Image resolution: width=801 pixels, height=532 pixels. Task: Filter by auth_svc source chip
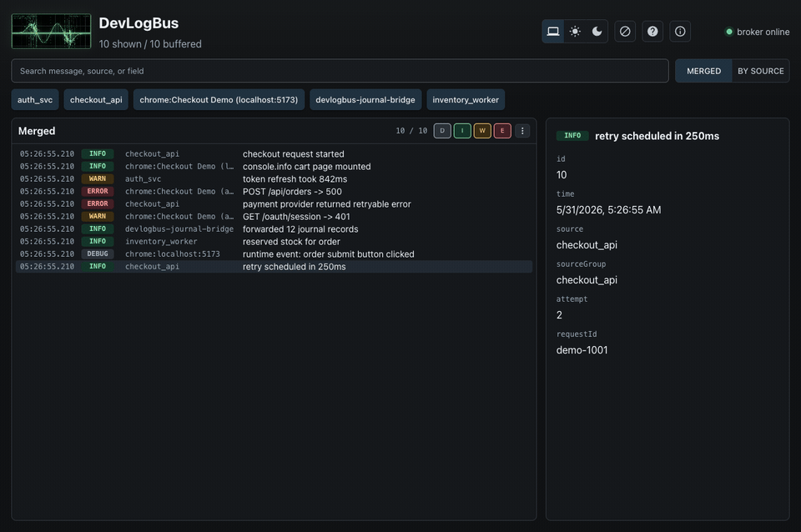35,100
